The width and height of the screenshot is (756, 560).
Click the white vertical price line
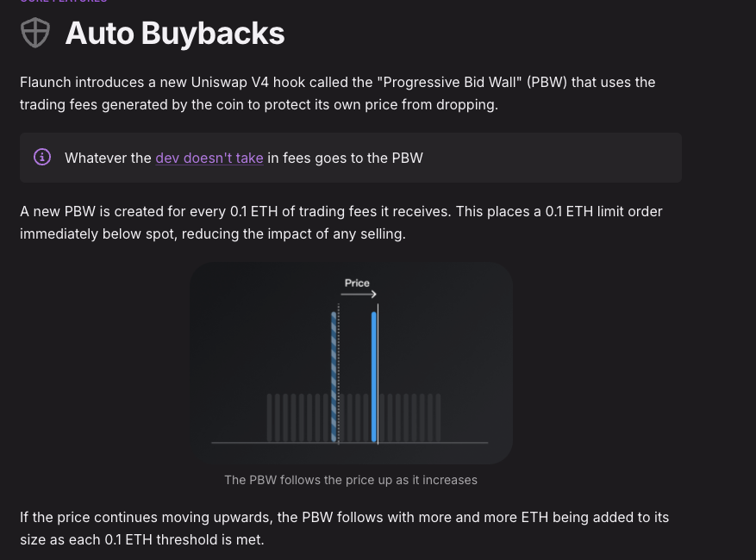click(378, 374)
